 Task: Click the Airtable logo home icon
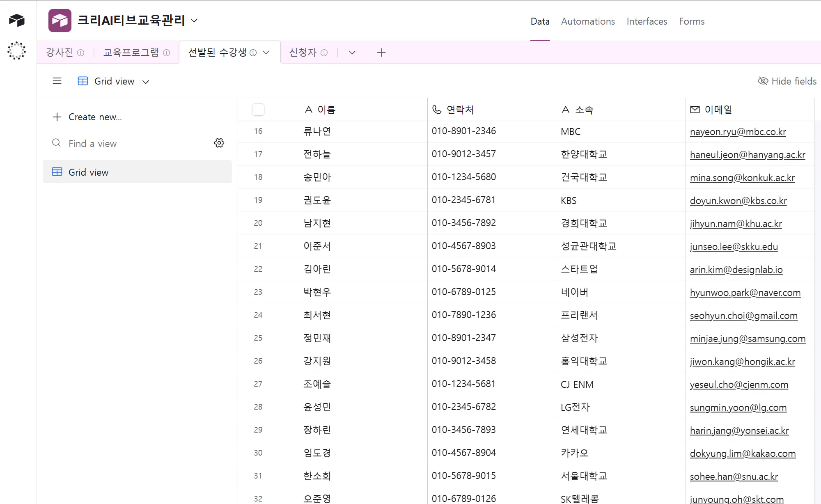pyautogui.click(x=16, y=20)
